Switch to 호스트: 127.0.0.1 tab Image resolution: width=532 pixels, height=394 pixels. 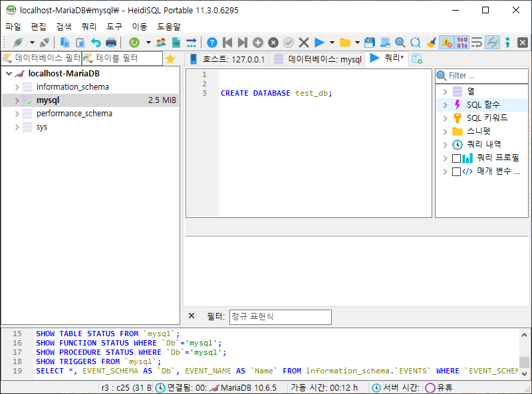[227, 59]
